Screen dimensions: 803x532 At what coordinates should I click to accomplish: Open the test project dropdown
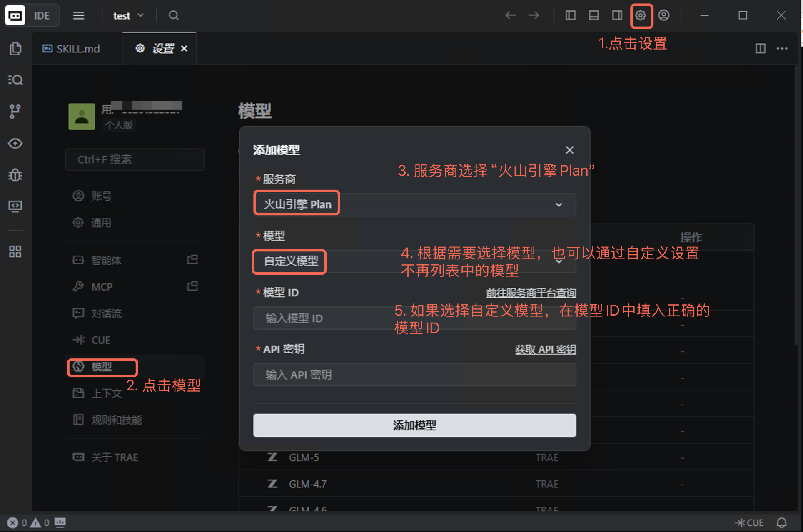(128, 15)
